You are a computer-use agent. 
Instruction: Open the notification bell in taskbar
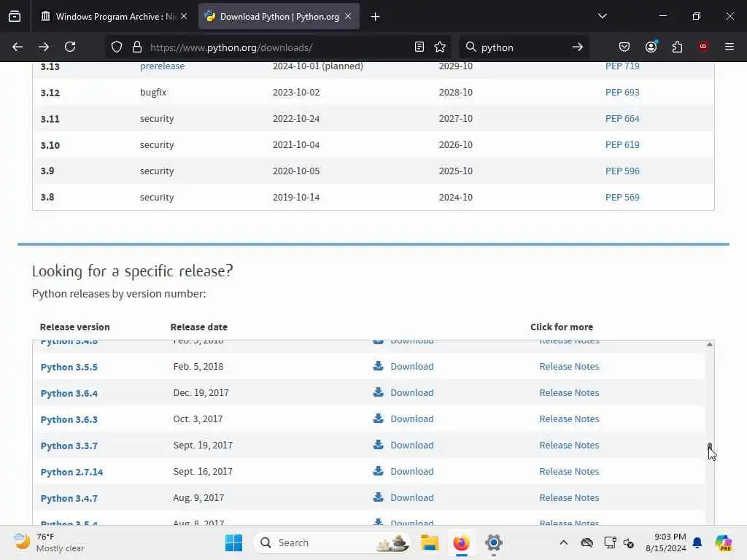pyautogui.click(x=697, y=542)
